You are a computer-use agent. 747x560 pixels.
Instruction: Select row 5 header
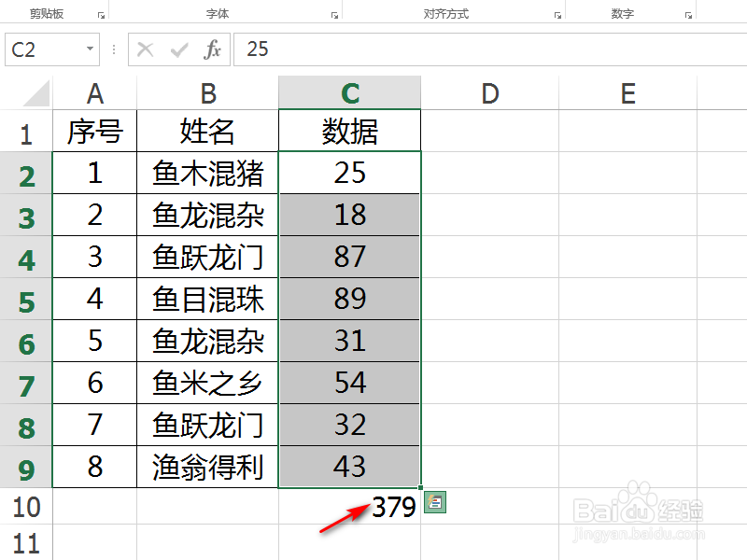point(26,299)
